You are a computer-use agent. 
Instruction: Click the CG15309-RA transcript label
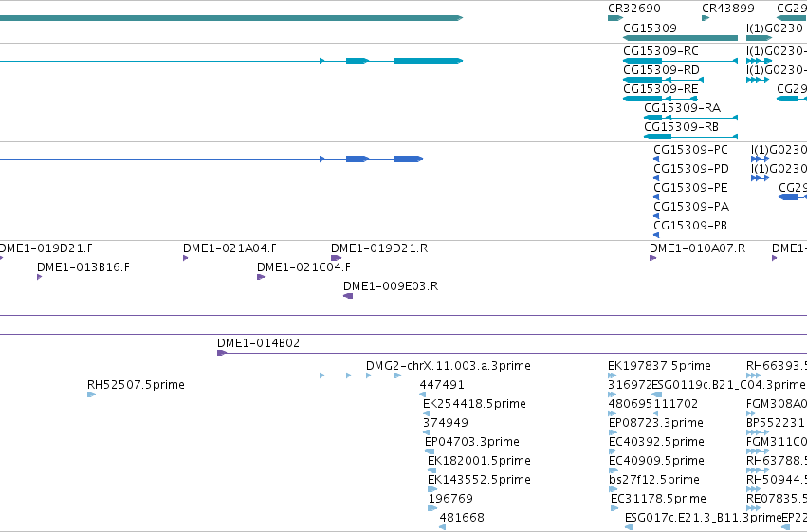coord(683,108)
